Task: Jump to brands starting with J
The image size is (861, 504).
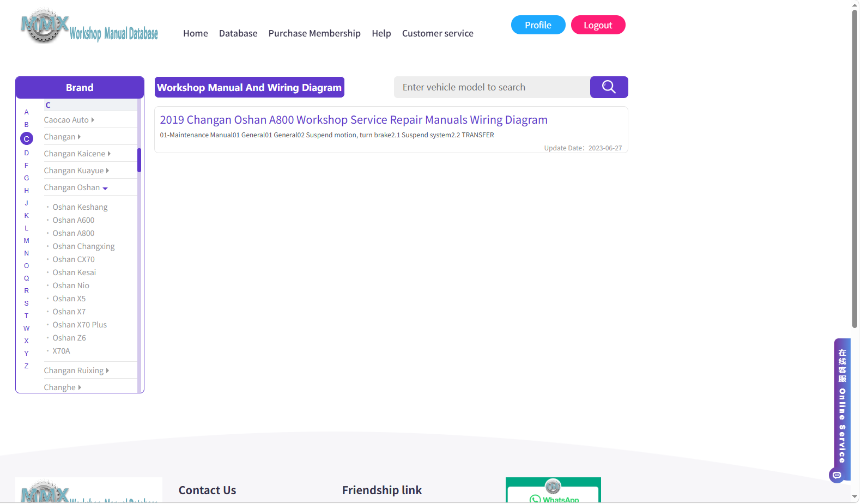Action: tap(26, 203)
